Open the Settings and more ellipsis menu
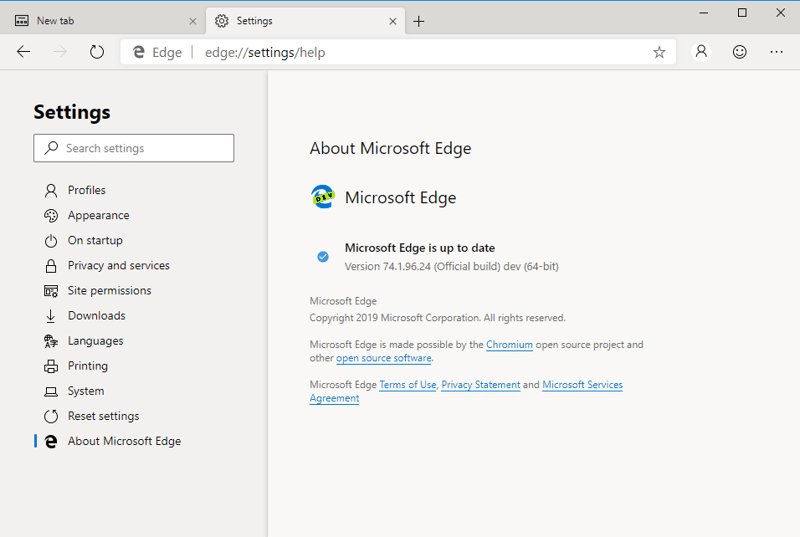 click(x=777, y=52)
